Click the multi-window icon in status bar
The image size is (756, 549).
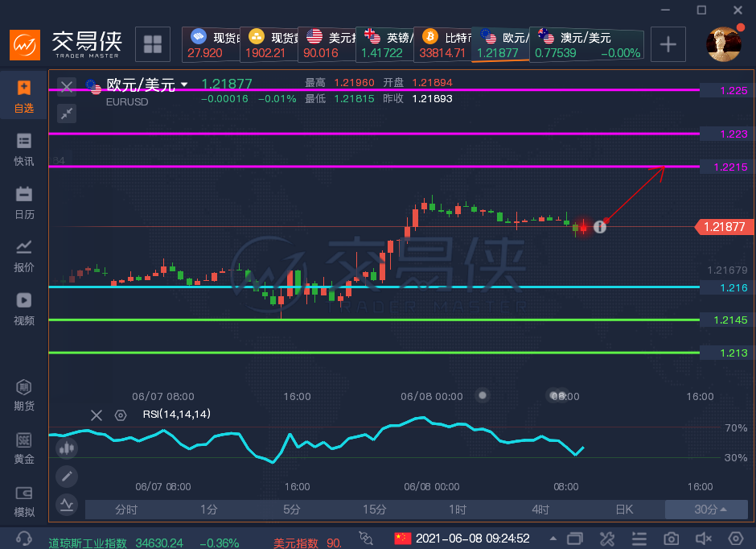tap(575, 539)
